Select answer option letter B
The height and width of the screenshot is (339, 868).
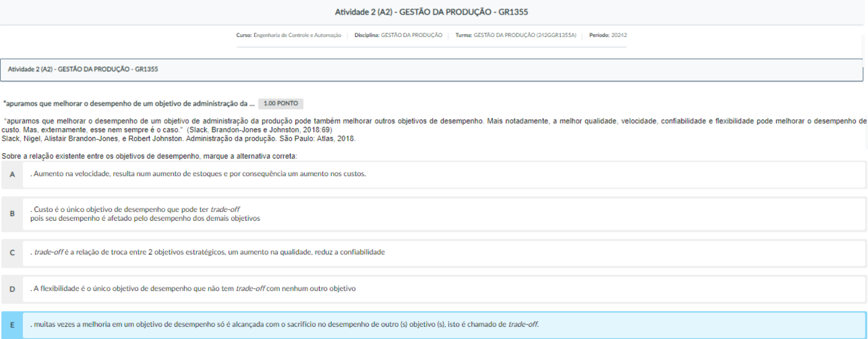pos(12,214)
